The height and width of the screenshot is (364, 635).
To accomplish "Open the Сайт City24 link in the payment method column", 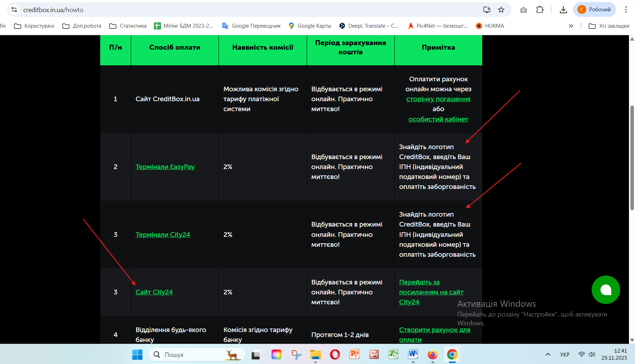I will coord(154,292).
